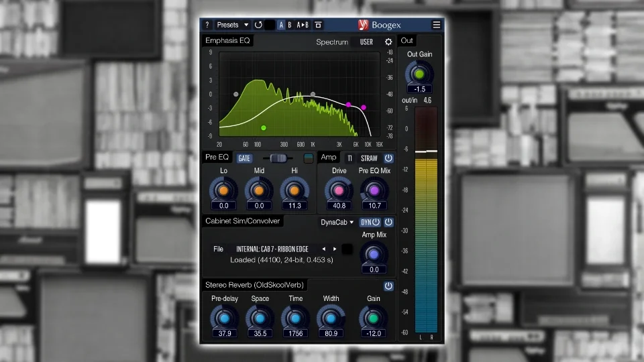644x362 pixels.
Task: Click the Pre-delay knob
Action: point(224,318)
